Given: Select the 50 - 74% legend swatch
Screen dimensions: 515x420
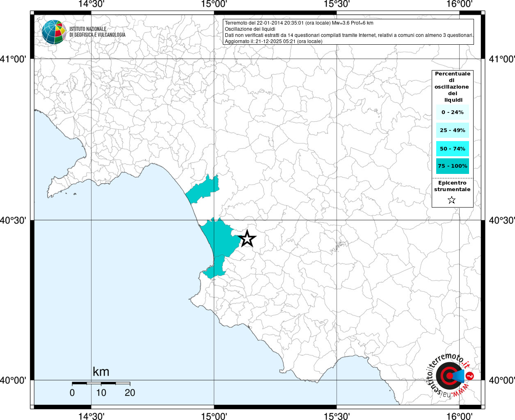Looking at the screenshot, I should 453,148.
